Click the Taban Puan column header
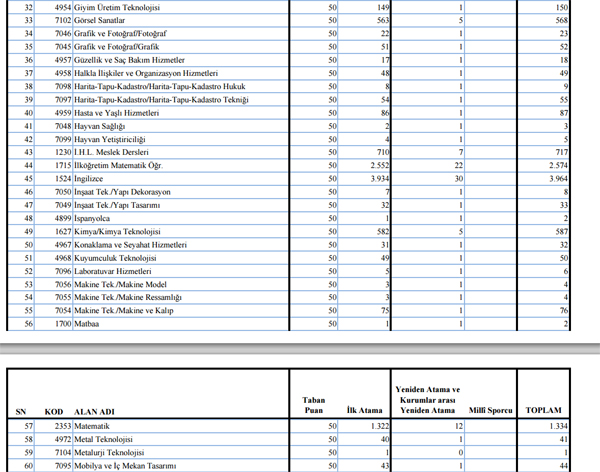This screenshot has width=600, height=472. (x=312, y=403)
